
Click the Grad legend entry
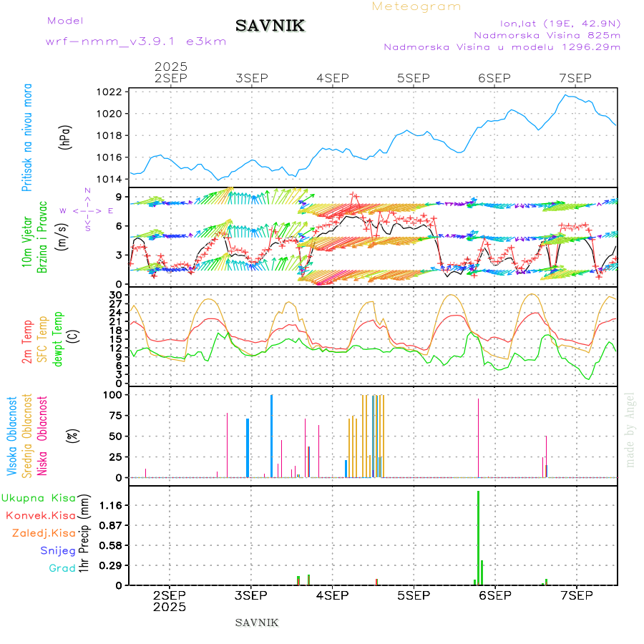tap(62, 568)
